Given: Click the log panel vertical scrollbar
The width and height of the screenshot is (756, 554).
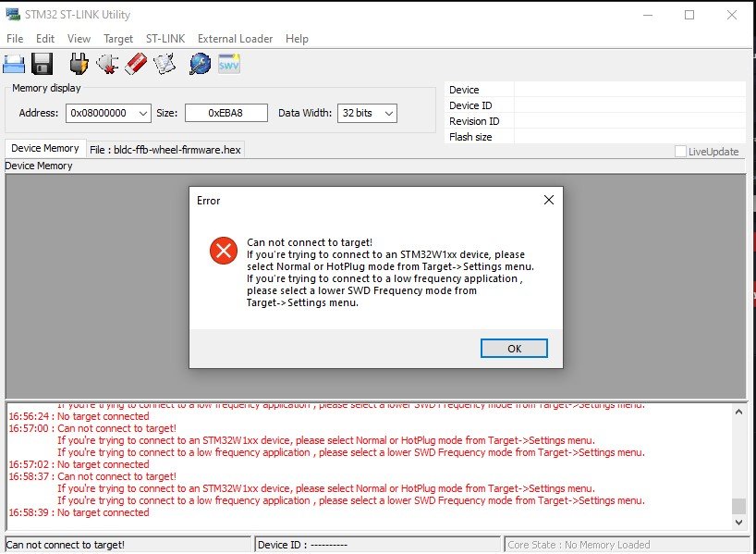Looking at the screenshot, I should tap(738, 462).
